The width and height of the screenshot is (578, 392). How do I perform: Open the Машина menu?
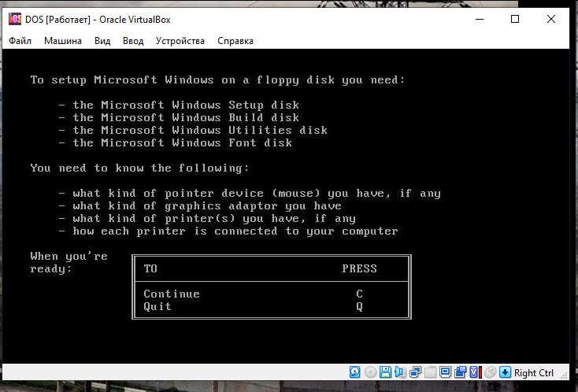tap(62, 41)
